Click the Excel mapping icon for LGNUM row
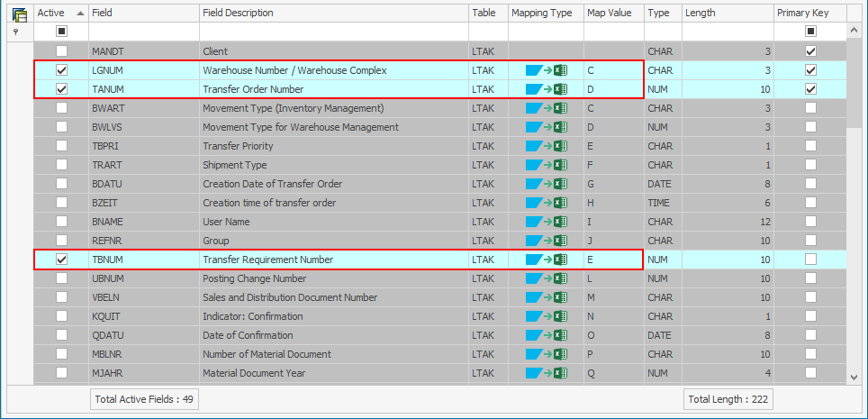Screen dimensions: 868x419 546,70
